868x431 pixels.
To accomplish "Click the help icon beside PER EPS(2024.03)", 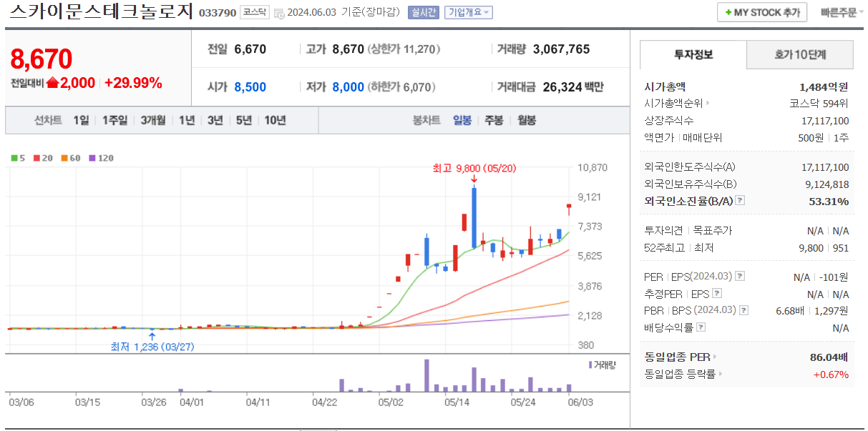I will click(740, 277).
